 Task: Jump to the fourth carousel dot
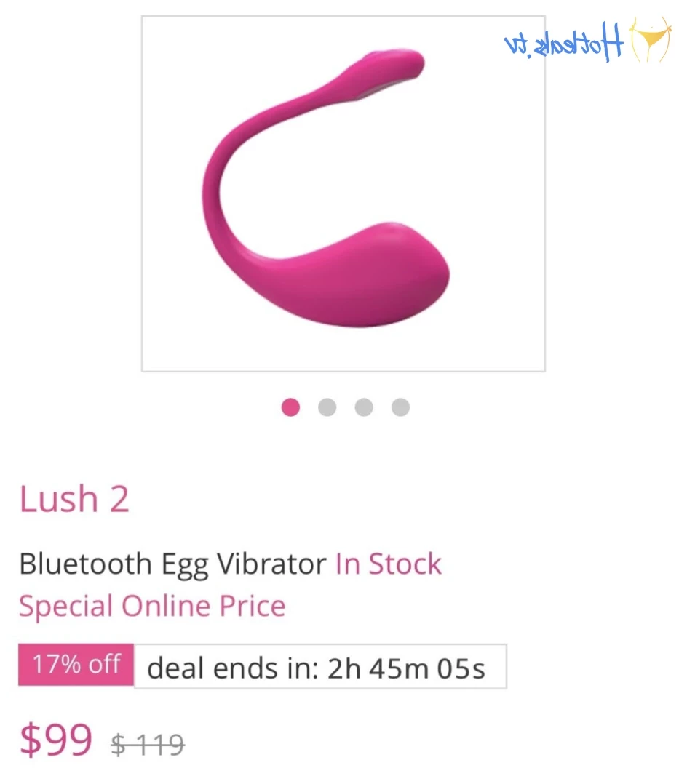tap(400, 407)
